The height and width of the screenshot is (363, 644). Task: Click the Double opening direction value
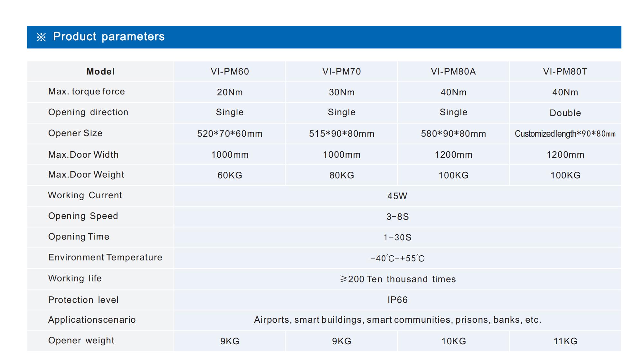(x=565, y=113)
